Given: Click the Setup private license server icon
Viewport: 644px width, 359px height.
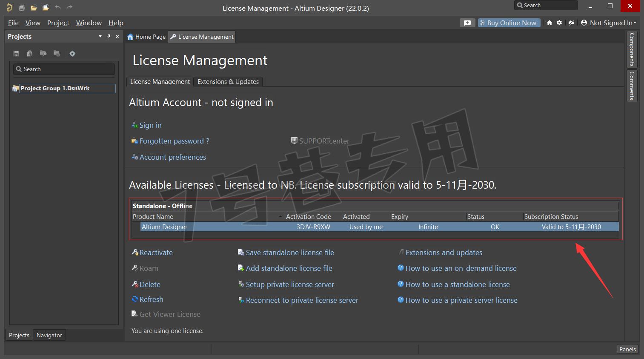Looking at the screenshot, I should [241, 284].
